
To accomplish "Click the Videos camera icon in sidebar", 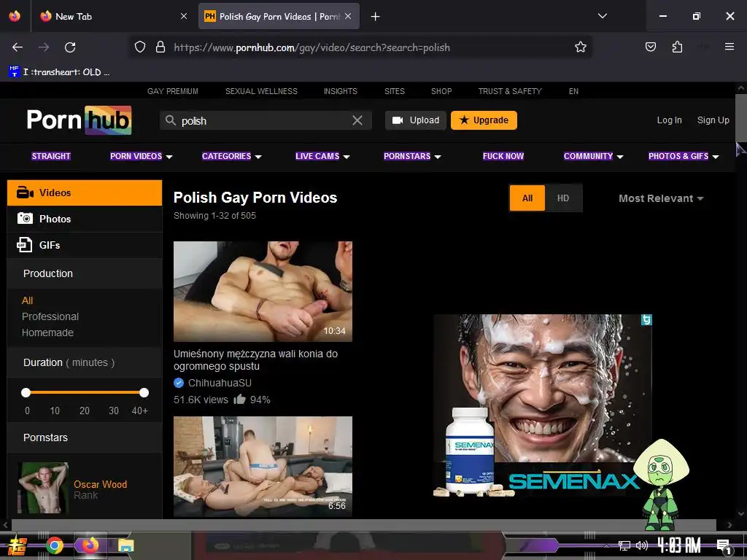I will tap(25, 192).
